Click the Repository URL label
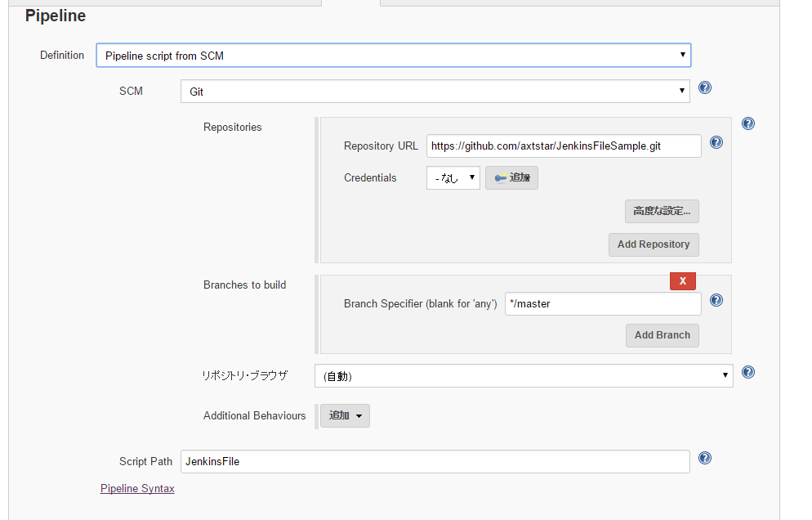 [x=381, y=146]
